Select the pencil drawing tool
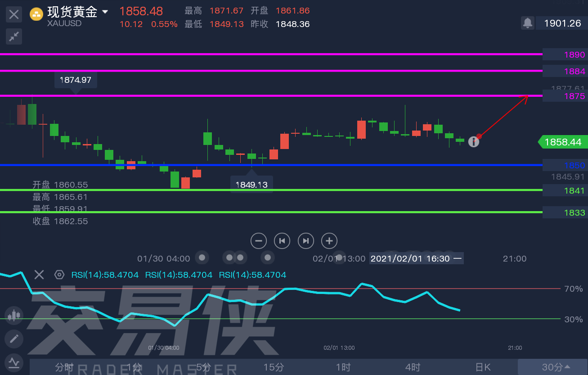The height and width of the screenshot is (375, 588). pos(14,339)
